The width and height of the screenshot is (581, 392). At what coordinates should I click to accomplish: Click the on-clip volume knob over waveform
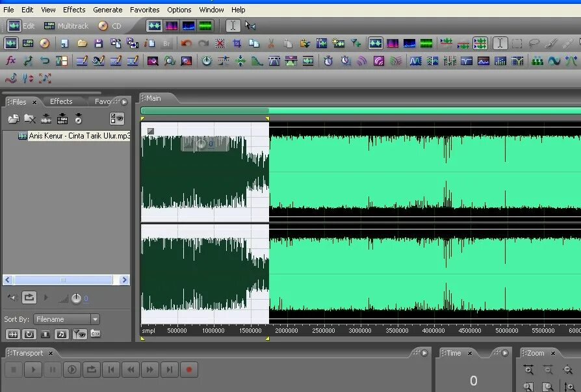[x=200, y=144]
